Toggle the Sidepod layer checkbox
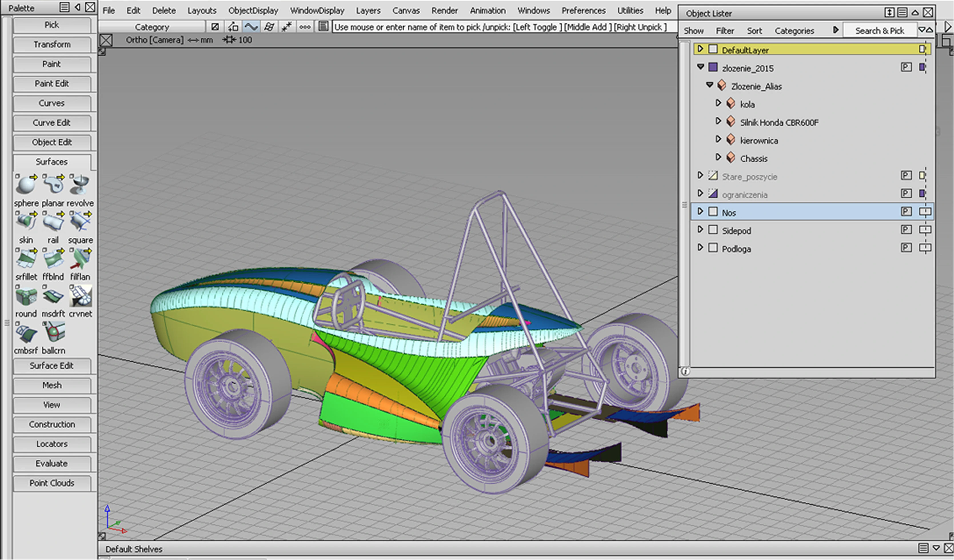954x560 pixels. (713, 230)
